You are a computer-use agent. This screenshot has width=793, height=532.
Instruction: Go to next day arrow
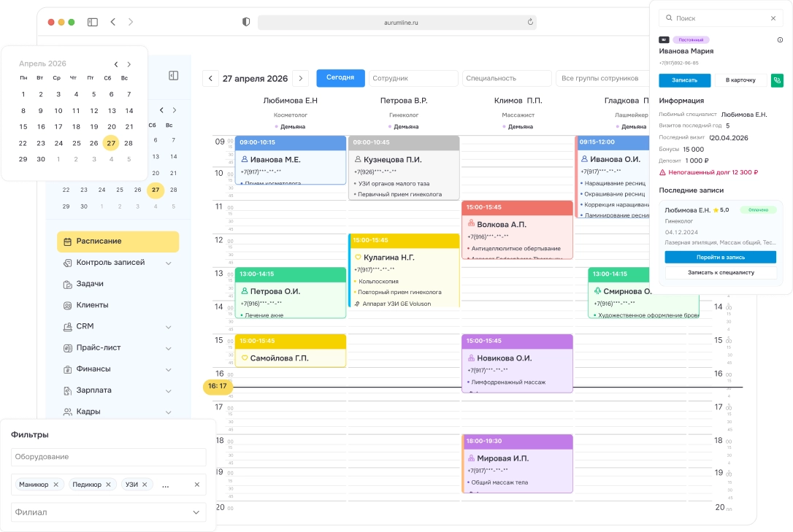pyautogui.click(x=300, y=78)
